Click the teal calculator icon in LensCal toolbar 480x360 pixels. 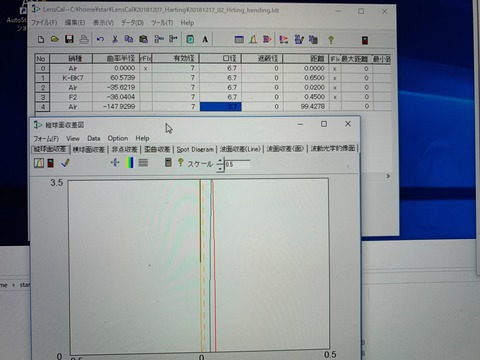190,40
